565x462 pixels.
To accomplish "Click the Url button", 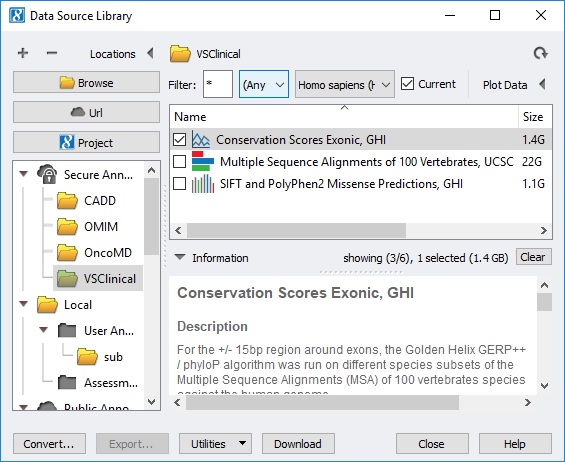I will coord(86,112).
